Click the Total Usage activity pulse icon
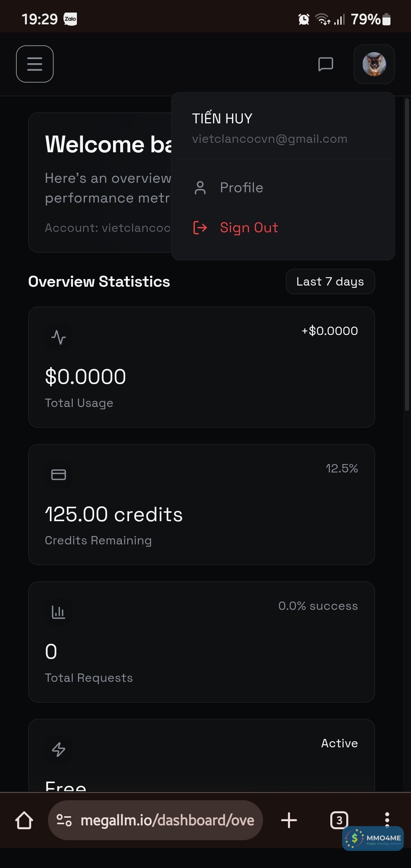Image resolution: width=411 pixels, height=868 pixels. [x=59, y=337]
